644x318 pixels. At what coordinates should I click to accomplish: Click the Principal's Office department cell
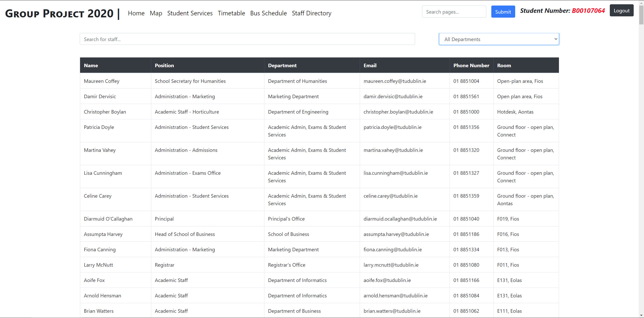point(312,219)
